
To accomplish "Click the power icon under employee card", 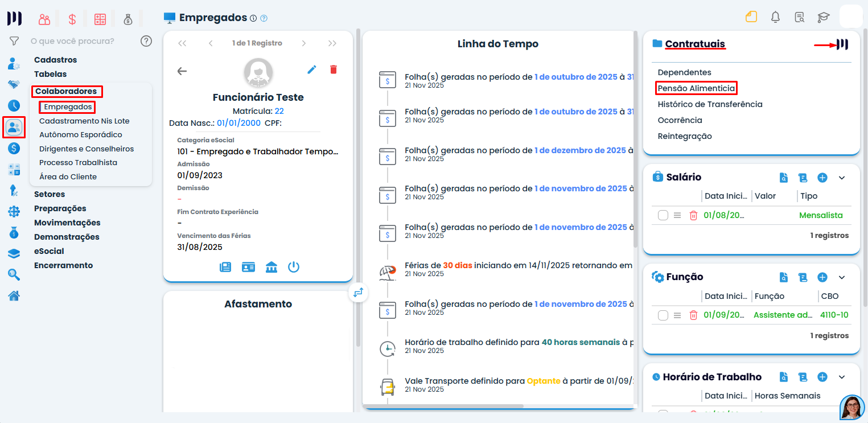I will [x=294, y=267].
